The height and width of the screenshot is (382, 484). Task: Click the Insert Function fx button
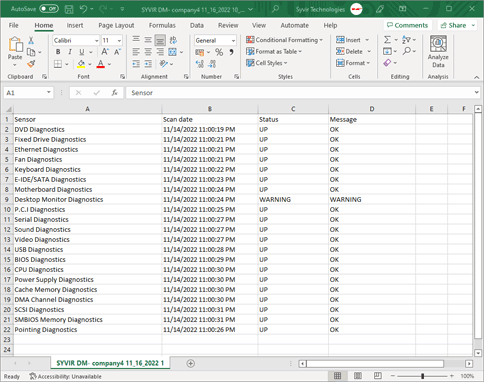point(114,93)
